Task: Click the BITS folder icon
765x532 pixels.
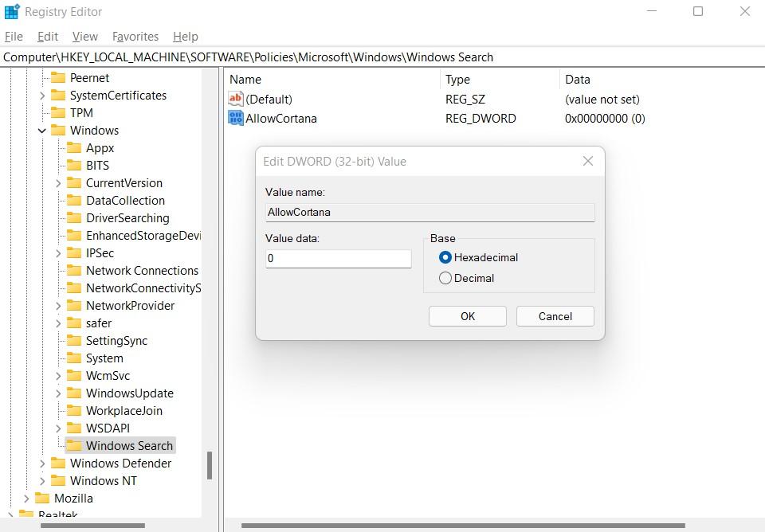Action: click(x=74, y=166)
